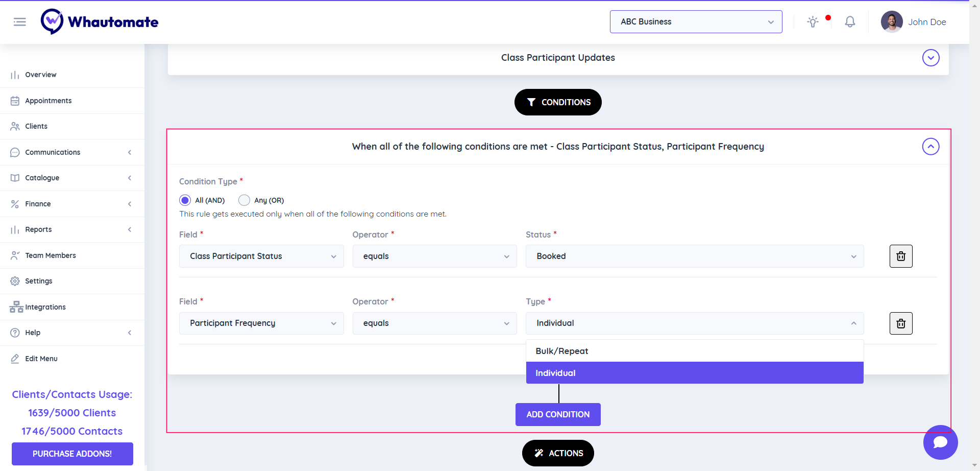Click the PURCHASE ADDONS! button
Viewport: 980px width, 471px height.
[72, 454]
